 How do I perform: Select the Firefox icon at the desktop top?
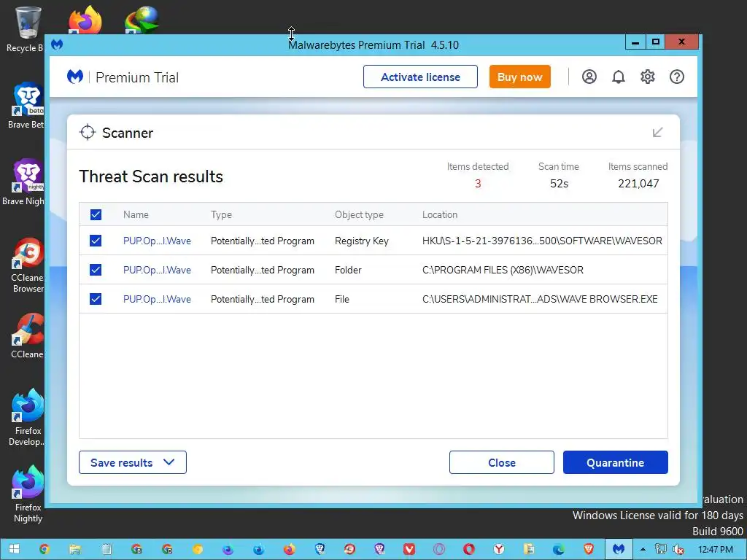pyautogui.click(x=85, y=20)
